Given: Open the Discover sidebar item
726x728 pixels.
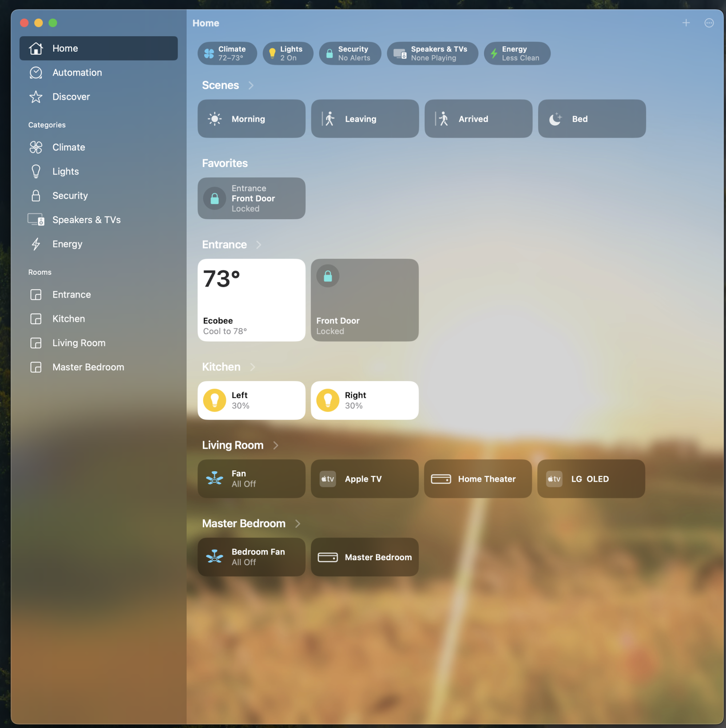Looking at the screenshot, I should click(x=71, y=97).
